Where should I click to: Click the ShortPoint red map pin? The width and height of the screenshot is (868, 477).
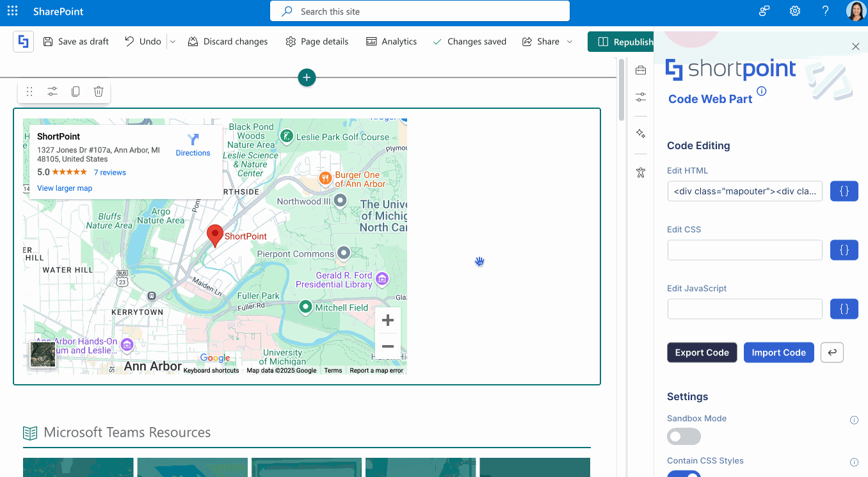tap(215, 236)
